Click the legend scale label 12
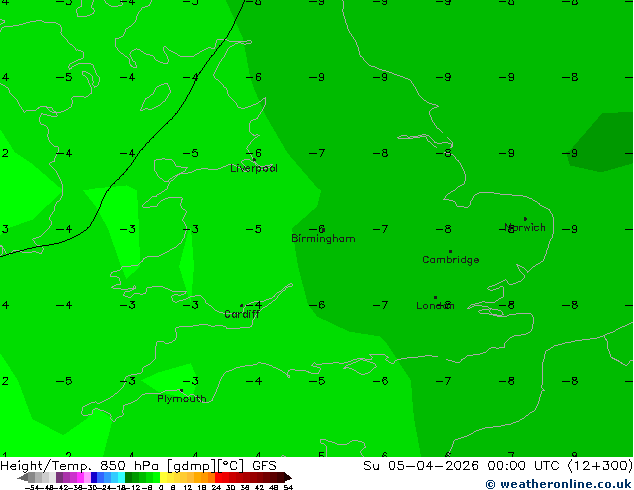The height and width of the screenshot is (490, 634). [x=188, y=487]
